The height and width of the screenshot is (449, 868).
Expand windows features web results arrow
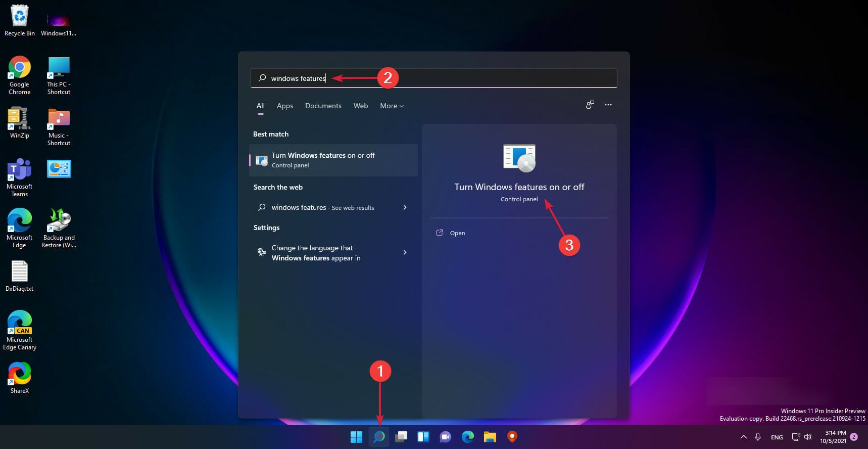click(x=405, y=207)
